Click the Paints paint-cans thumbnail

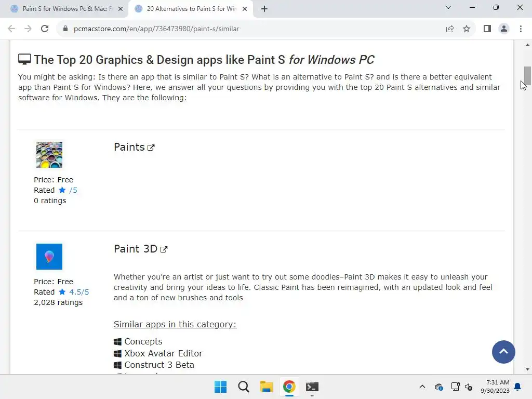point(49,155)
